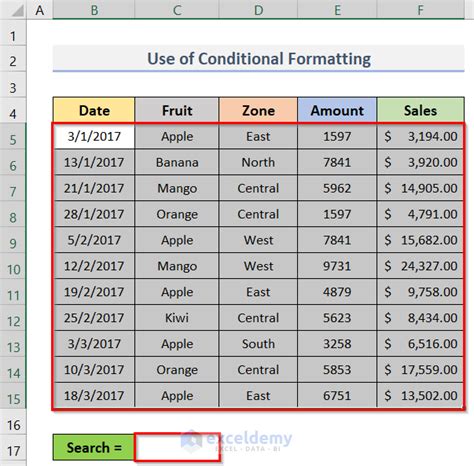The image size is (474, 466).
Task: Click Apple in the 3/1/2017 row
Action: (x=177, y=136)
